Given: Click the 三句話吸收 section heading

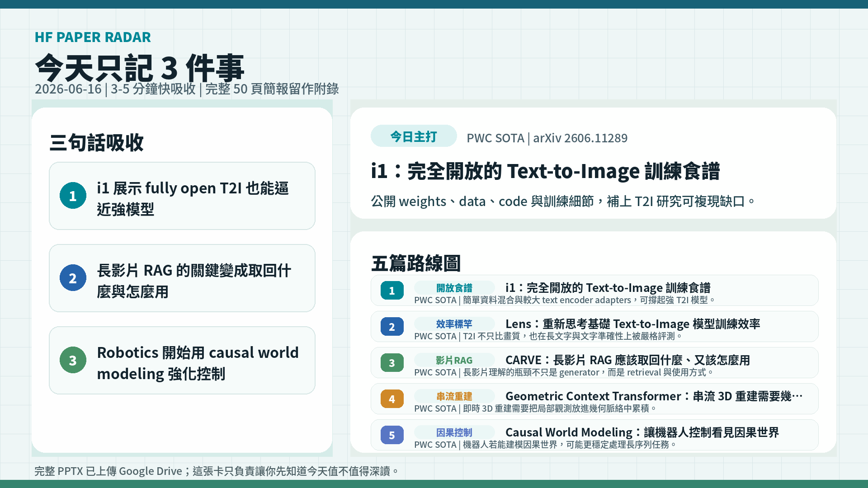Looking at the screenshot, I should click(96, 143).
